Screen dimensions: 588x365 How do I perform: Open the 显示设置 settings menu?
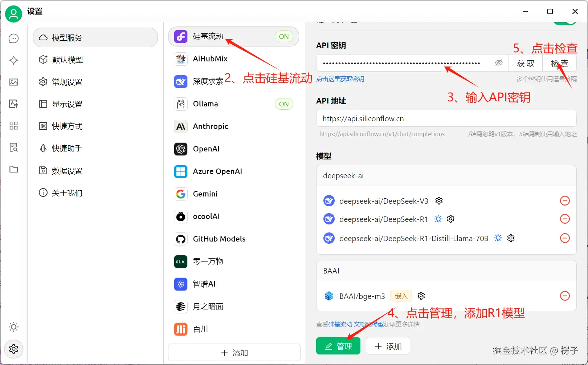click(x=95, y=104)
